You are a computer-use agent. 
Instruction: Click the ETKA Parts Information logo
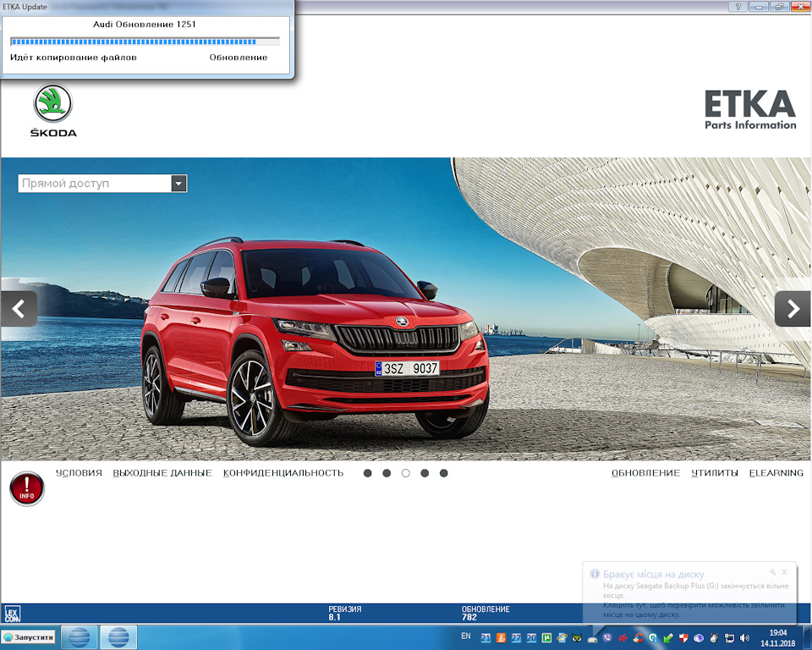point(750,110)
